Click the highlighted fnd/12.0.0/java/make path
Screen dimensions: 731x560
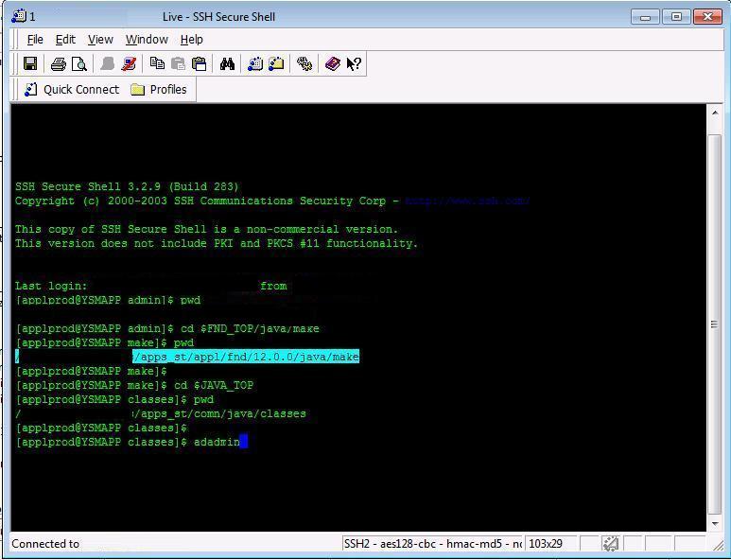click(246, 358)
